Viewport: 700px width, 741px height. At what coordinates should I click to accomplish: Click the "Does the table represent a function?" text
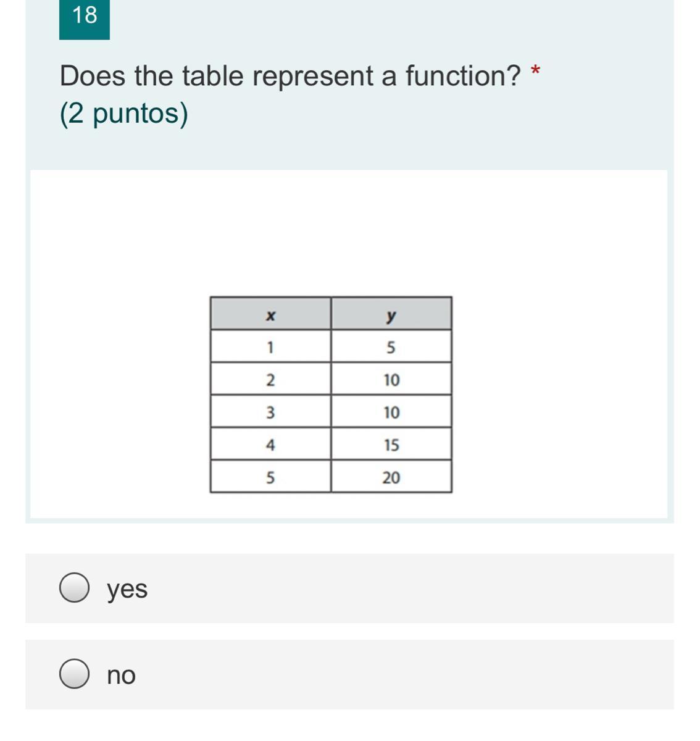point(291,76)
